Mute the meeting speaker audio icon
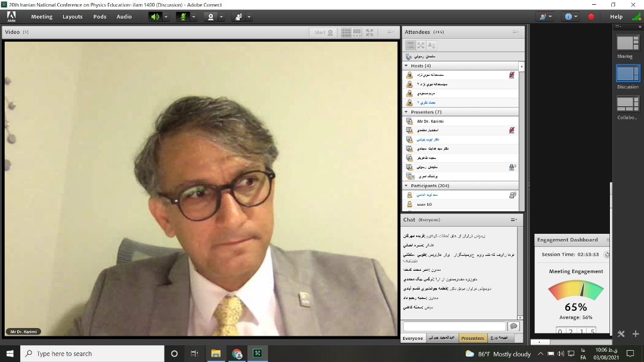The height and width of the screenshot is (362, 644). [155, 17]
